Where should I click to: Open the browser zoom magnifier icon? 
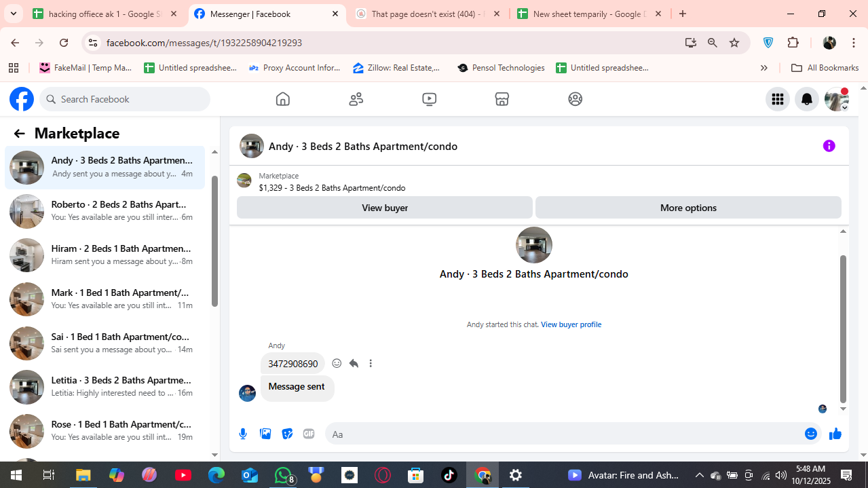pyautogui.click(x=713, y=43)
